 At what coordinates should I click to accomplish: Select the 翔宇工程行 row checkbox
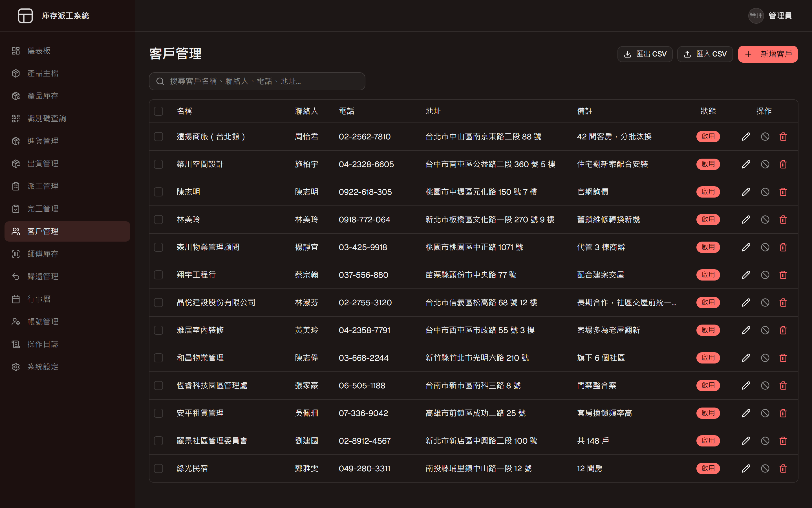click(158, 275)
